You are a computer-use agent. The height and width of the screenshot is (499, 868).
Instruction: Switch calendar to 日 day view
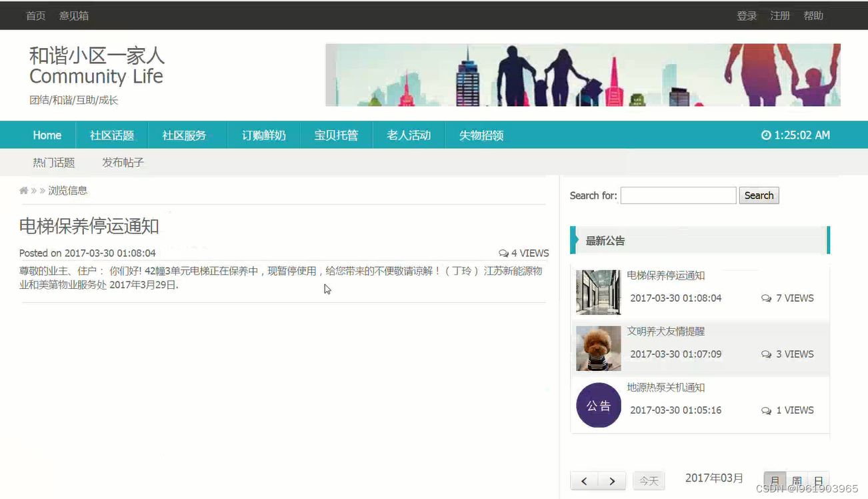[x=819, y=481]
